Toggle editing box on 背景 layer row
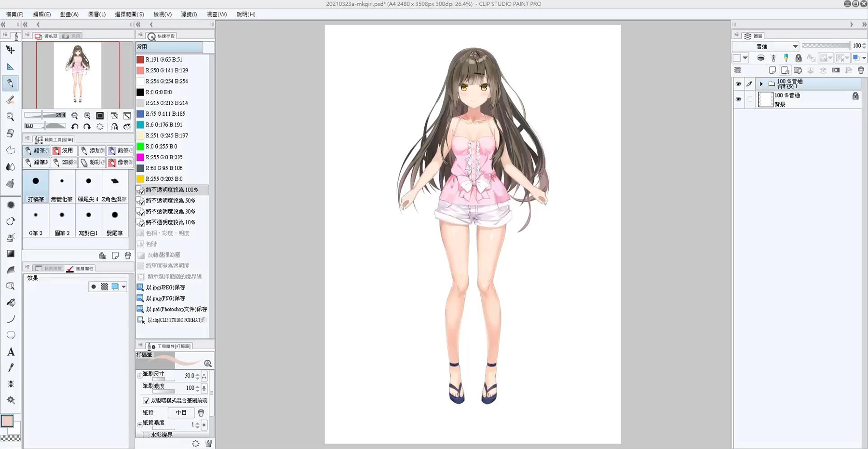Image resolution: width=868 pixels, height=449 pixels. pos(750,99)
